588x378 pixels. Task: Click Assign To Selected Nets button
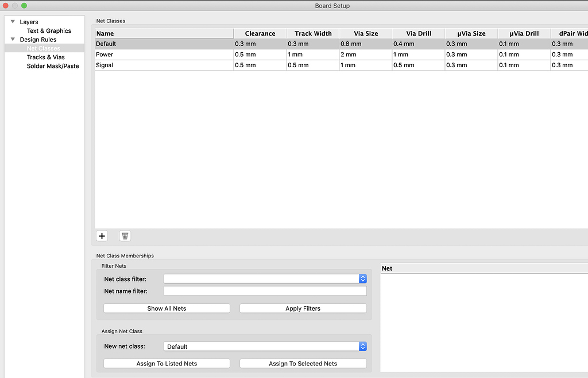tap(303, 364)
